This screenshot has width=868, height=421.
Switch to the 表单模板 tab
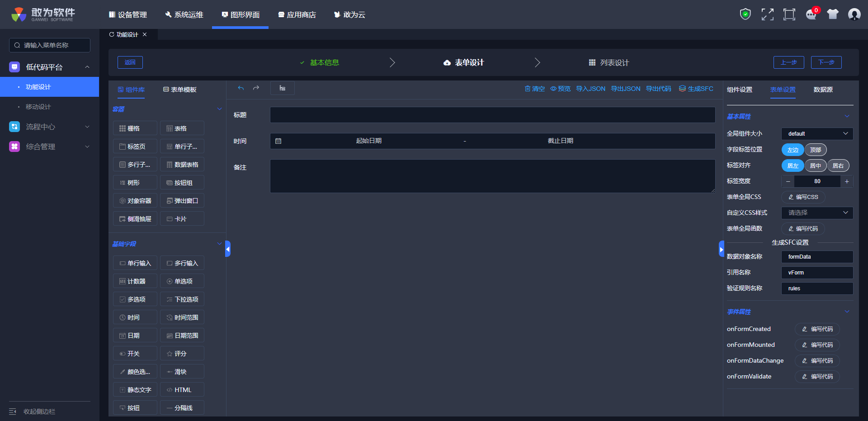[180, 90]
